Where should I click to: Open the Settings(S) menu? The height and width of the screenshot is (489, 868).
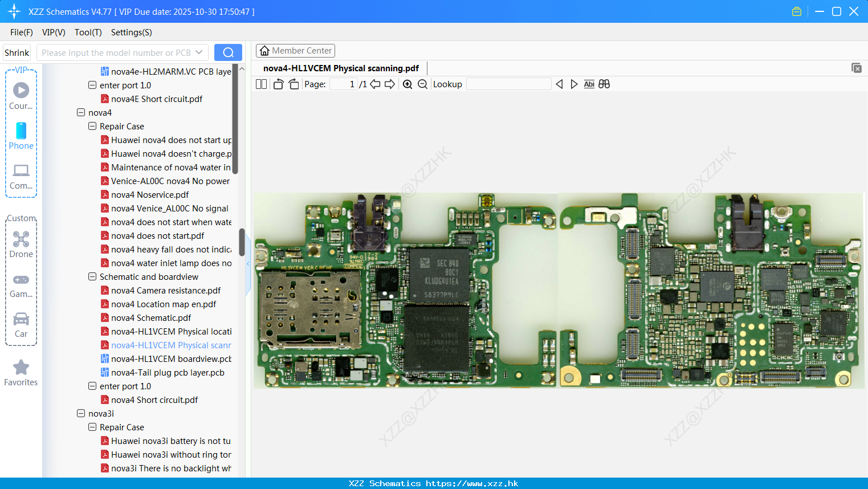pyautogui.click(x=132, y=32)
